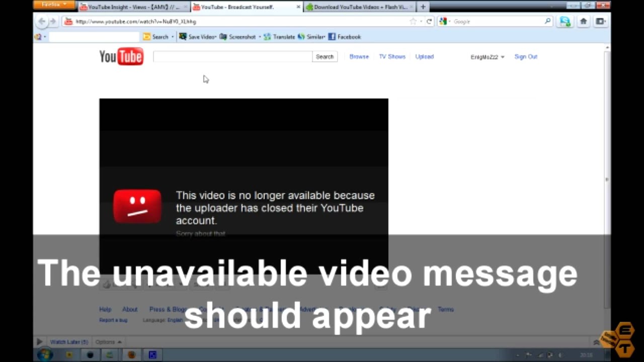Click the magnifier in the Google search box

point(548,21)
